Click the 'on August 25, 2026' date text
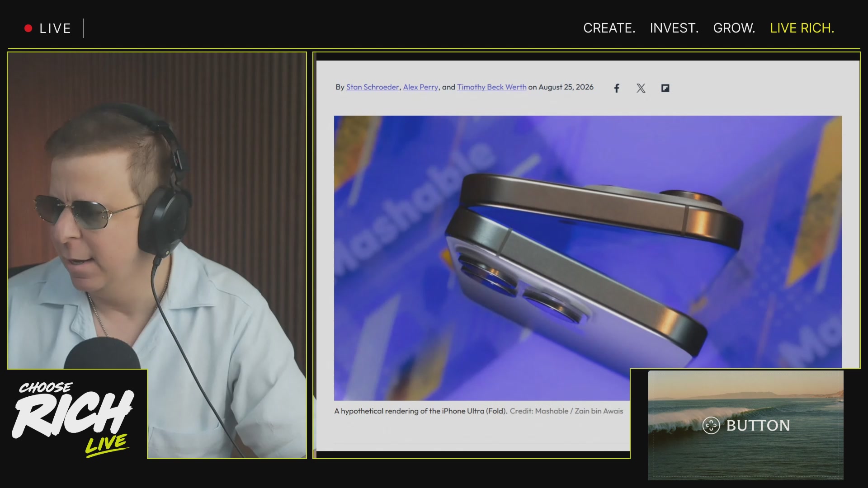Viewport: 868px width, 488px height. pos(561,87)
